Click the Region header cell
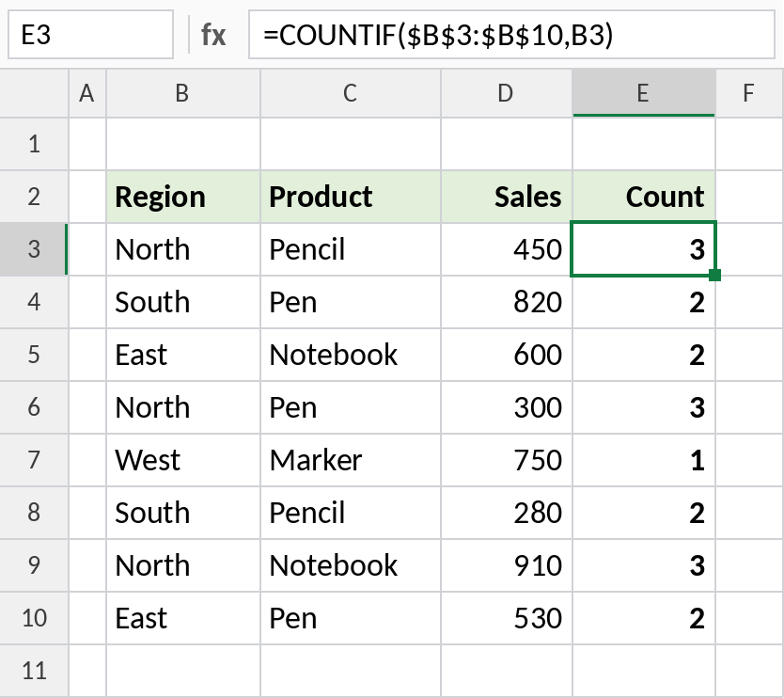 coord(183,197)
